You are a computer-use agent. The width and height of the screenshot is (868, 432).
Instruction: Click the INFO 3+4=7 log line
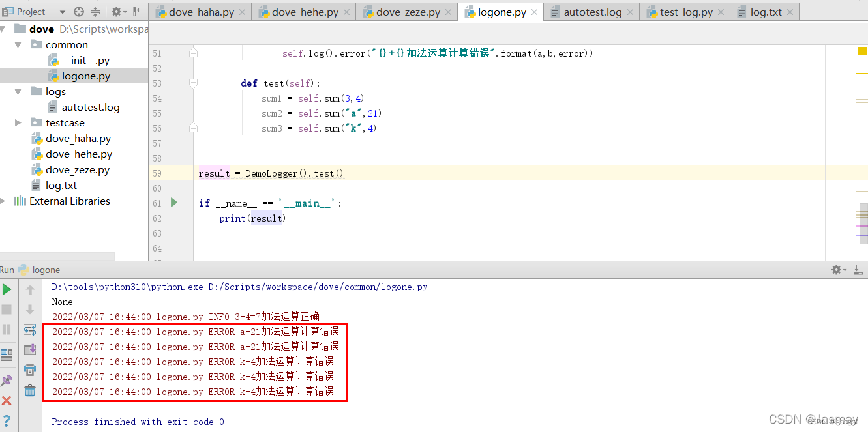tap(186, 317)
